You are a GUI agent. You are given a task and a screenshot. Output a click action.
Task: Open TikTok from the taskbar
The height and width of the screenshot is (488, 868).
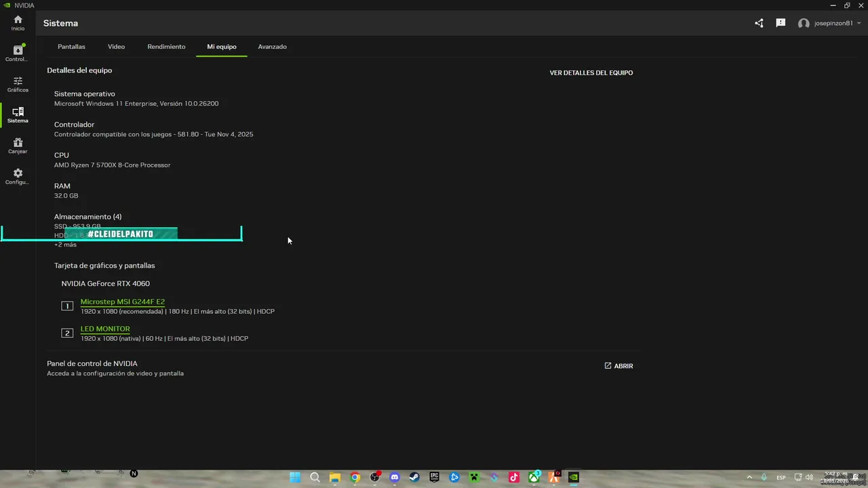(514, 477)
